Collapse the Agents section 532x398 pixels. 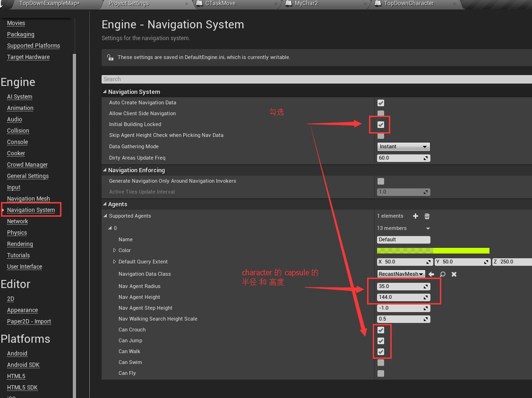click(104, 204)
